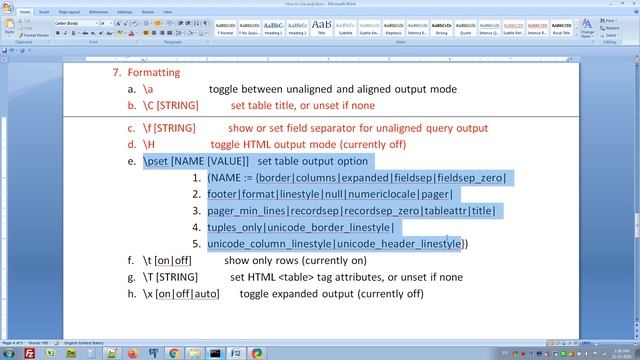Click the Paste button in Clipboard
The width and height of the screenshot is (640, 360).
9,27
